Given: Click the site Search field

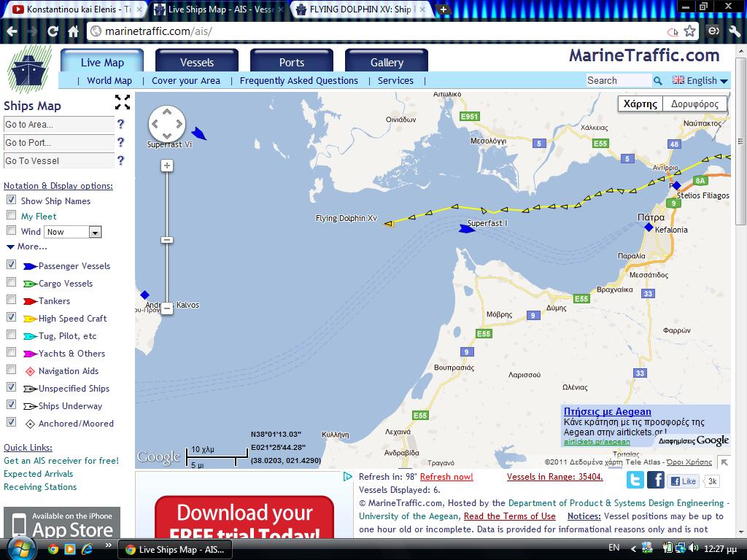Looking at the screenshot, I should click(619, 80).
